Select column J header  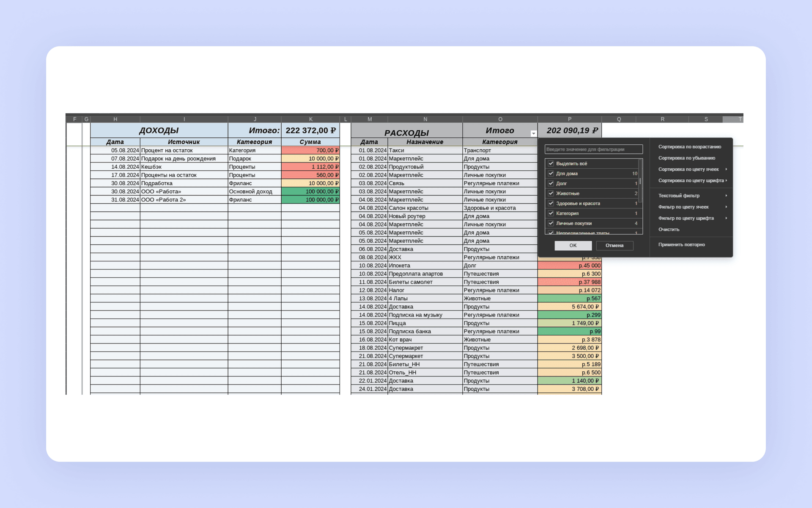click(x=255, y=119)
